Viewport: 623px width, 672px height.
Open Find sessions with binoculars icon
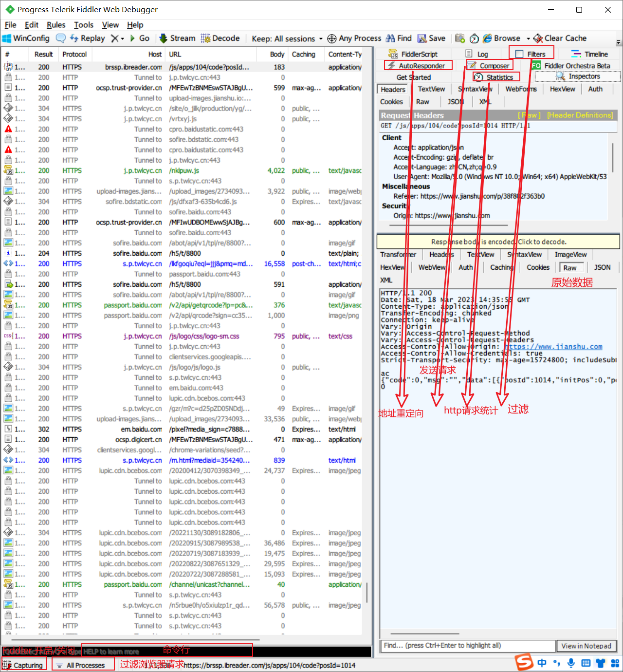[390, 38]
